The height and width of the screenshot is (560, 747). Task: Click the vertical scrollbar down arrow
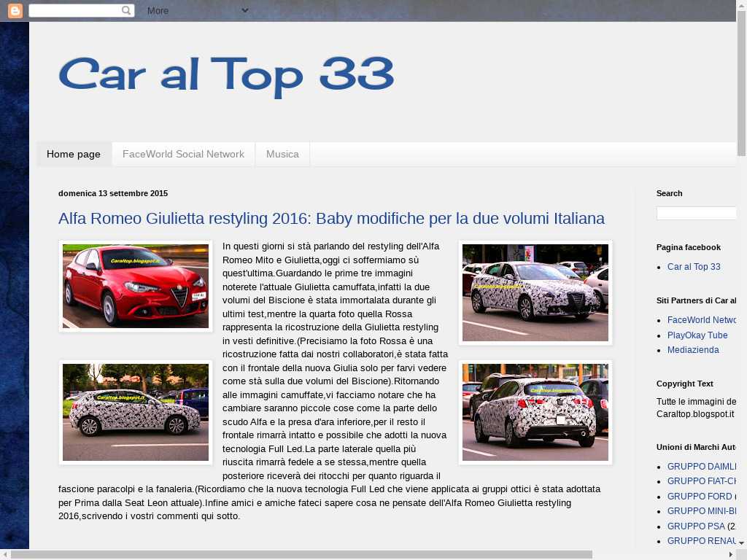741,543
